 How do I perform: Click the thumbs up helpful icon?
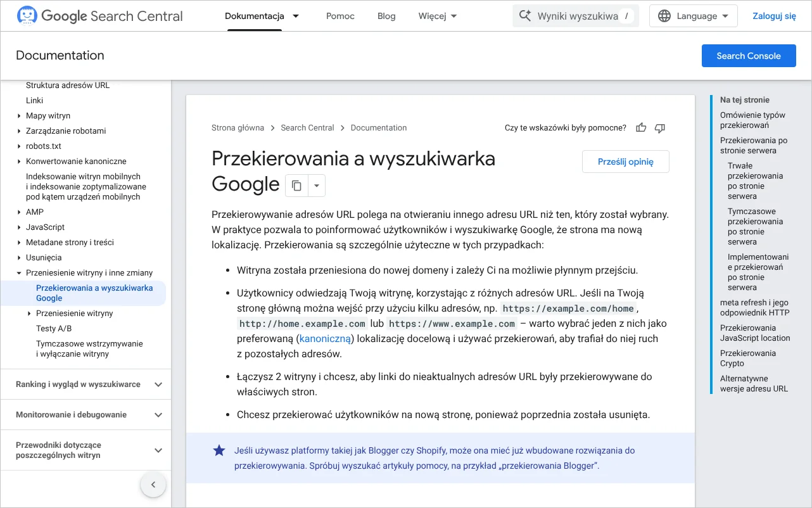coord(641,128)
